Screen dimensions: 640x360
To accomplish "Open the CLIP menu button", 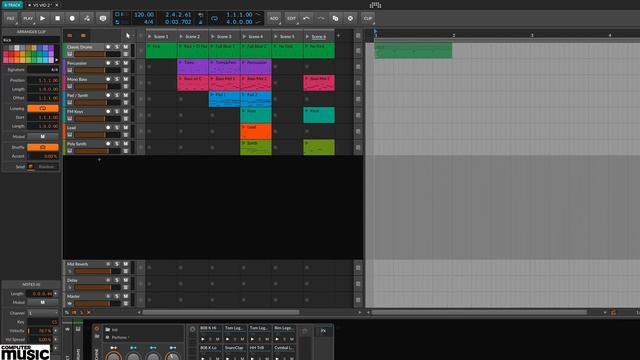I will click(x=368, y=18).
